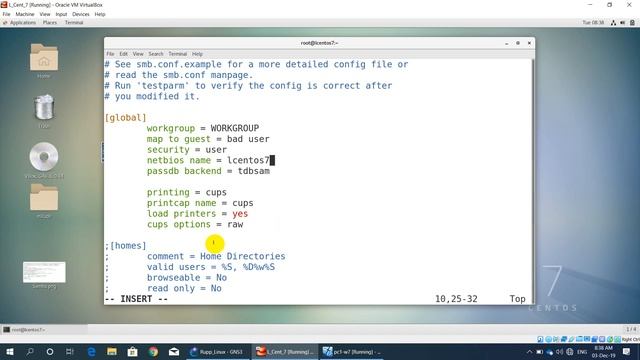
Task: Click the GNOME power status icon
Action: point(632,23)
